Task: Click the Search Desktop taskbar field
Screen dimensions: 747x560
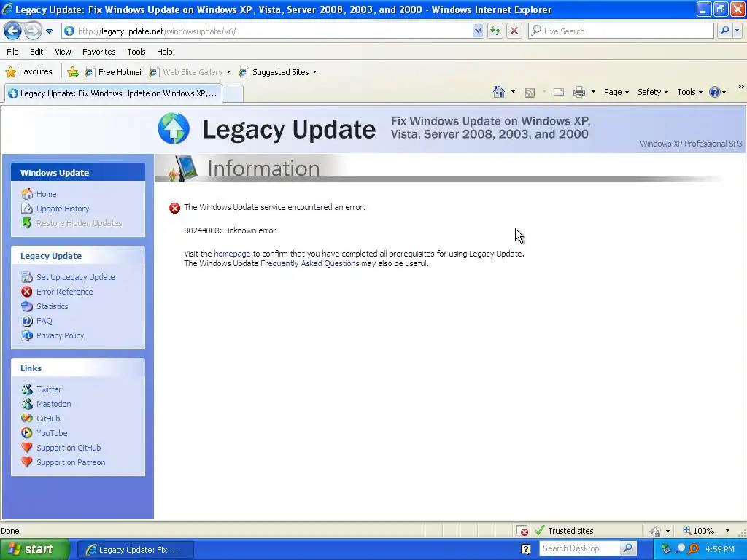Action: [578, 548]
